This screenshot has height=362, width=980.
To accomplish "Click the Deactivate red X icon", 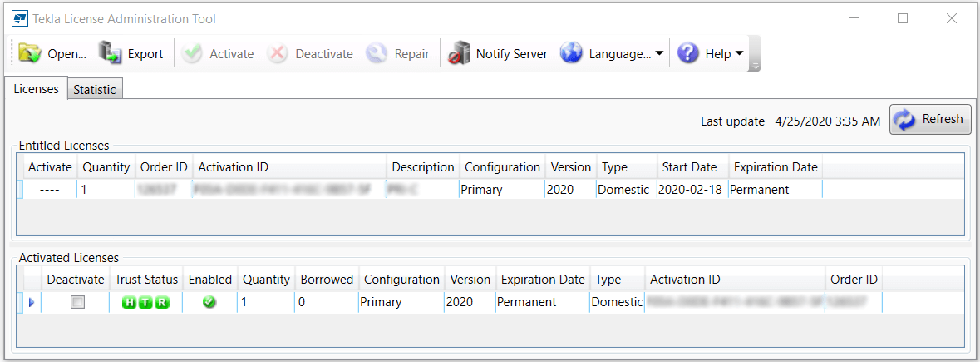I will click(277, 54).
